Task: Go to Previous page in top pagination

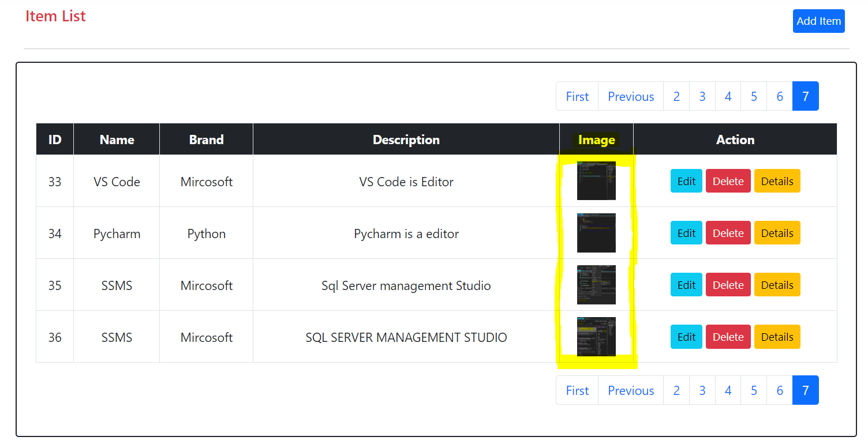Action: 631,96
